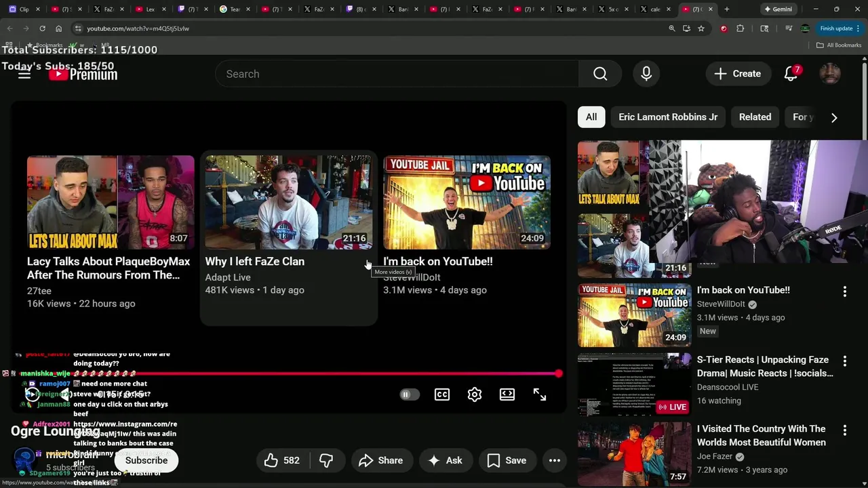Image resolution: width=868 pixels, height=488 pixels.
Task: Open Chrome extensions puzzle icon
Action: (x=740, y=28)
